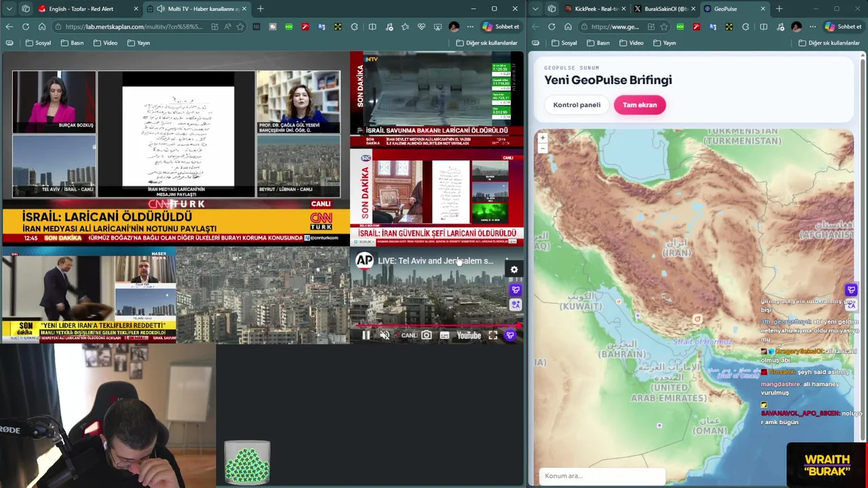
Task: Refresh the GeoPulse page
Action: (551, 26)
